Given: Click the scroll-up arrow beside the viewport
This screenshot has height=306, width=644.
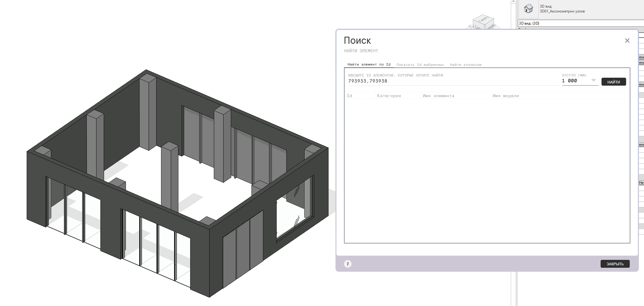Looking at the screenshot, I should (x=513, y=2).
